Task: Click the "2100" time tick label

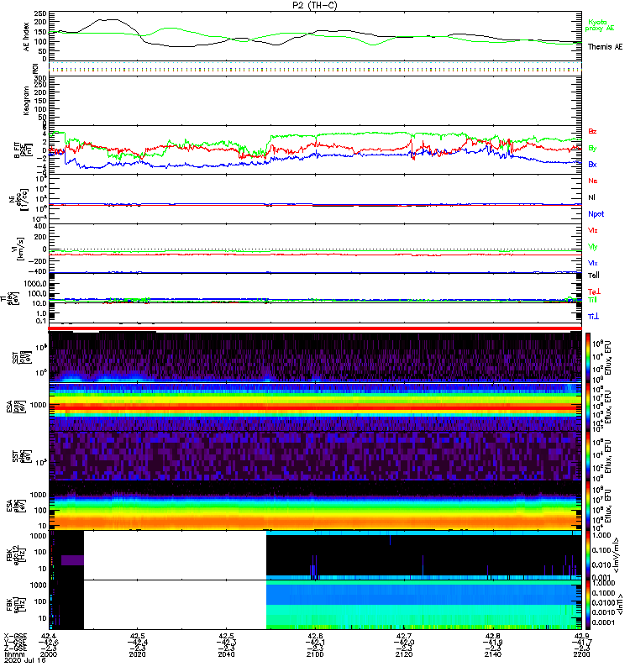Action: click(x=315, y=654)
